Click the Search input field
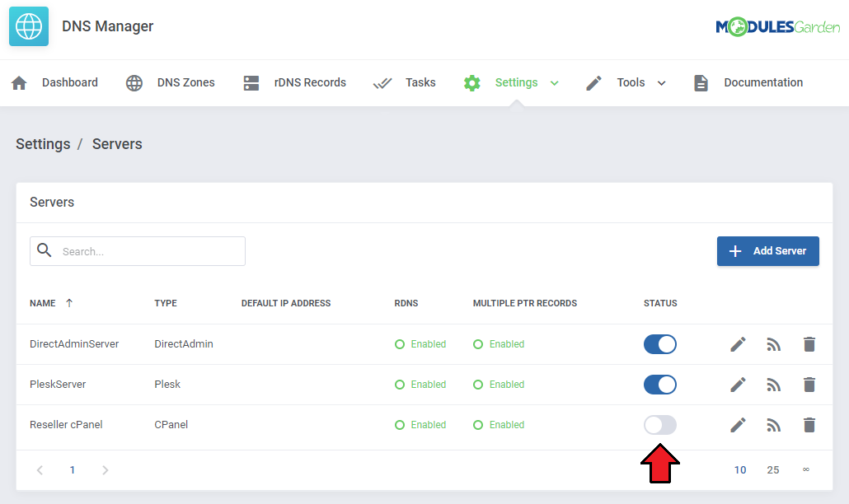The height and width of the screenshot is (504, 849). pos(138,251)
